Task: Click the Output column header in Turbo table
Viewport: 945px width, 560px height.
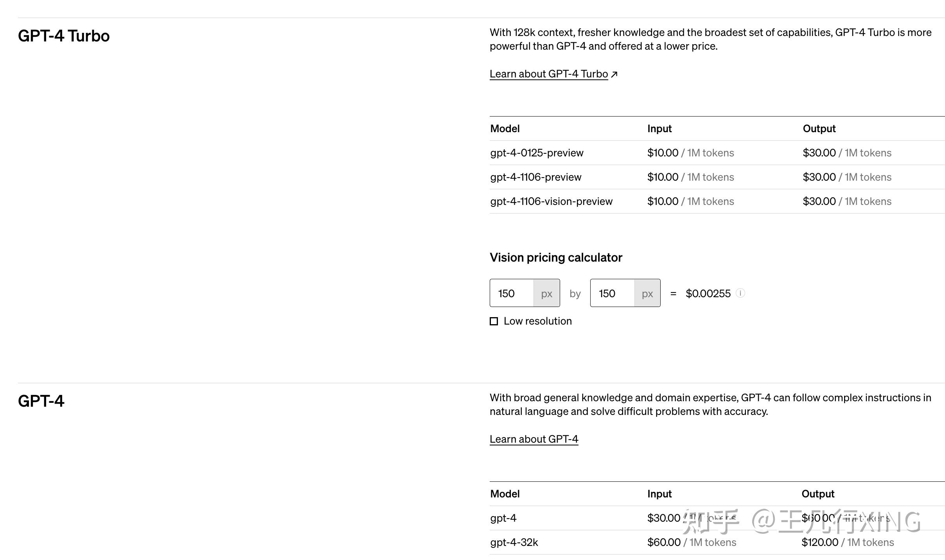Action: [x=819, y=128]
